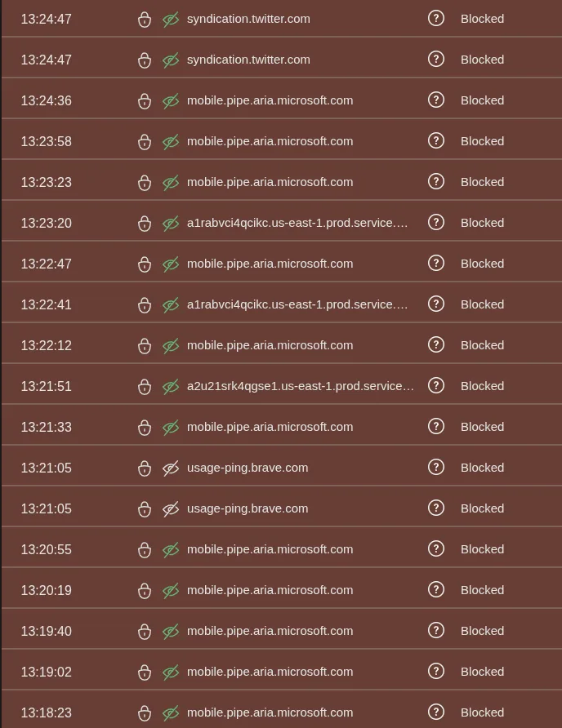This screenshot has width=562, height=728.
Task: Click the crossed-eye tracker icon for syndication.twitter.com
Action: click(x=171, y=19)
